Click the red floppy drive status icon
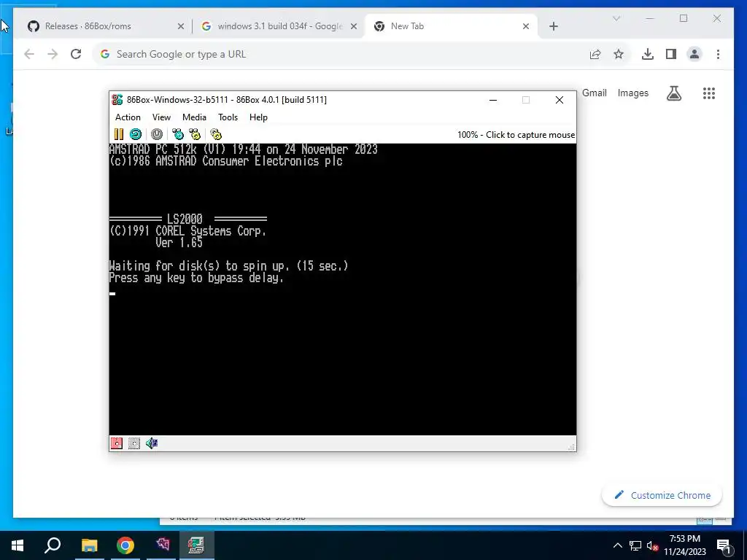Screen dimensions: 747x560 pos(117,443)
